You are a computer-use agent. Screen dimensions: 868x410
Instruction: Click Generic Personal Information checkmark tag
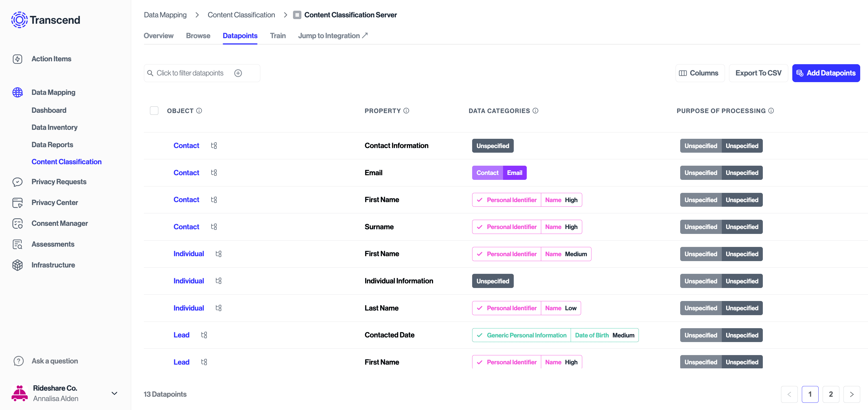coord(521,335)
